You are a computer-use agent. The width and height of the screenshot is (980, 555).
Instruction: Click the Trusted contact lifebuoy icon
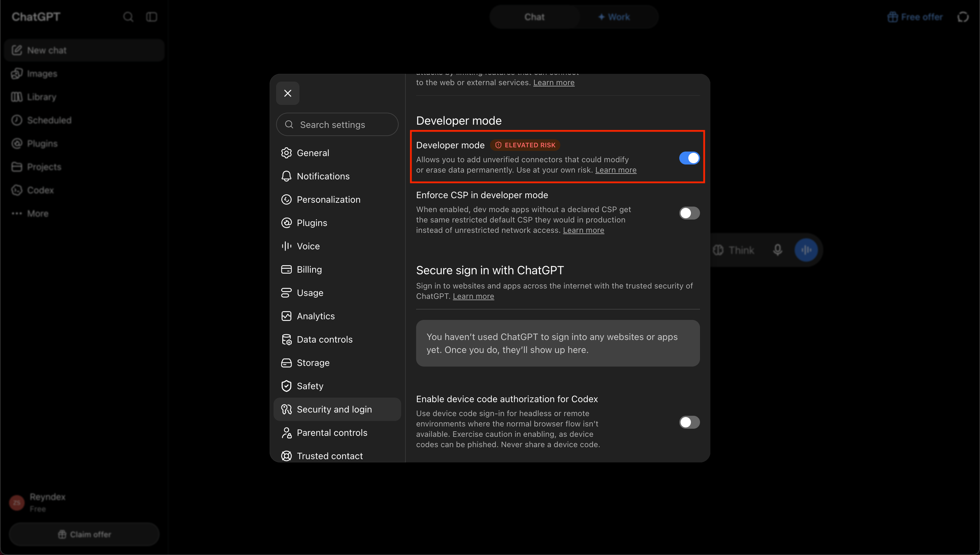(x=286, y=456)
